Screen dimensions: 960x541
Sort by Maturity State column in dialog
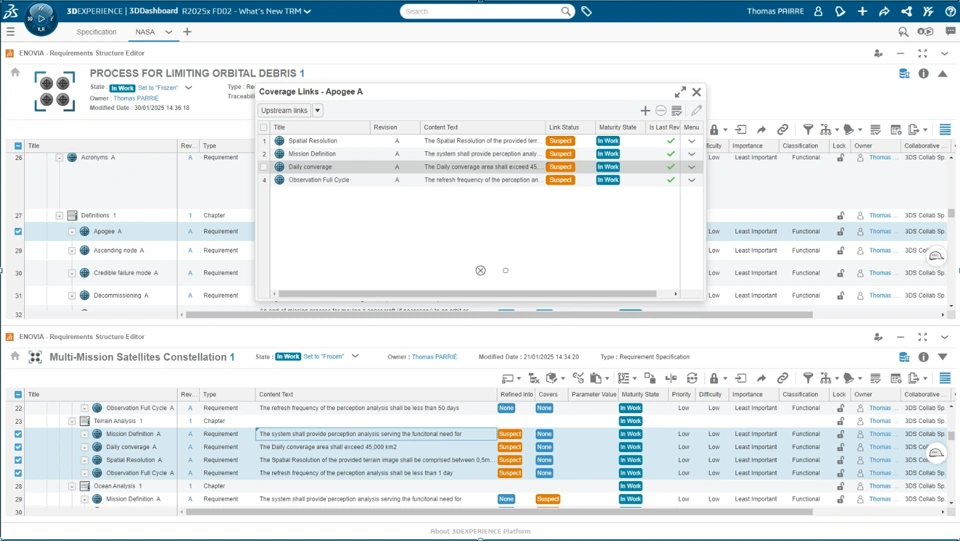pos(617,127)
